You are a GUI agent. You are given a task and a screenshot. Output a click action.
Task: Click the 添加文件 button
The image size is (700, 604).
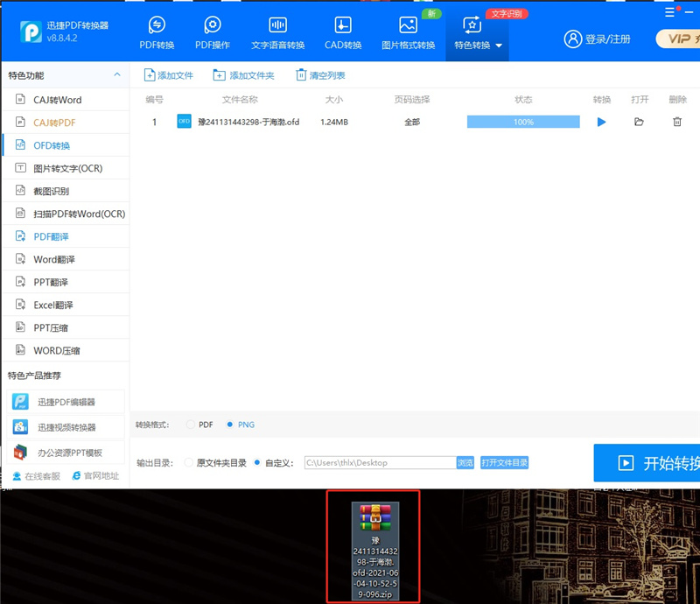tap(168, 75)
